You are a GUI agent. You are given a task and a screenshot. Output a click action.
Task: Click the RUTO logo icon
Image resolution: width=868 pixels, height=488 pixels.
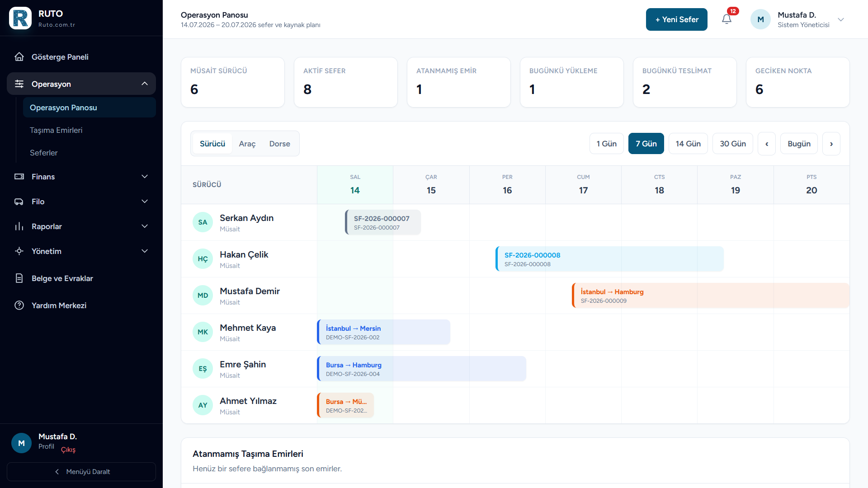click(x=20, y=18)
